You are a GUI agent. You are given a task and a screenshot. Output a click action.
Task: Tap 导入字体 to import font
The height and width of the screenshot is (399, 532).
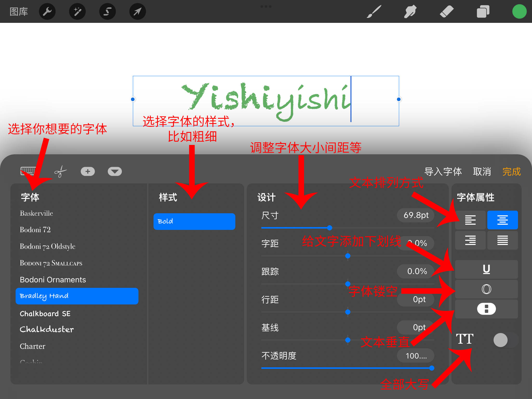pos(443,171)
